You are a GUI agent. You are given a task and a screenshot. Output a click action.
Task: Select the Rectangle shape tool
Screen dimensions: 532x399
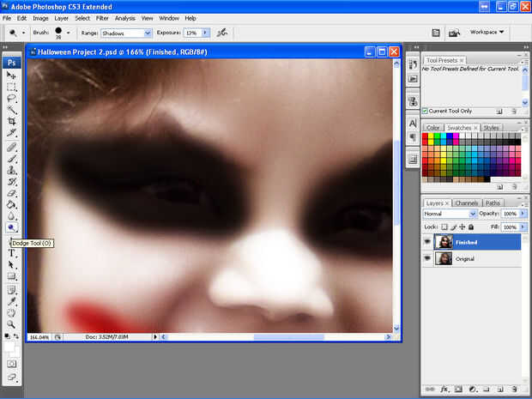(x=11, y=276)
